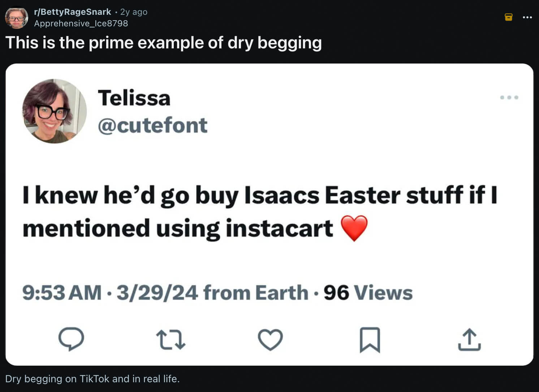Click the post title about dry begging
This screenshot has height=392, width=539.
click(x=163, y=43)
